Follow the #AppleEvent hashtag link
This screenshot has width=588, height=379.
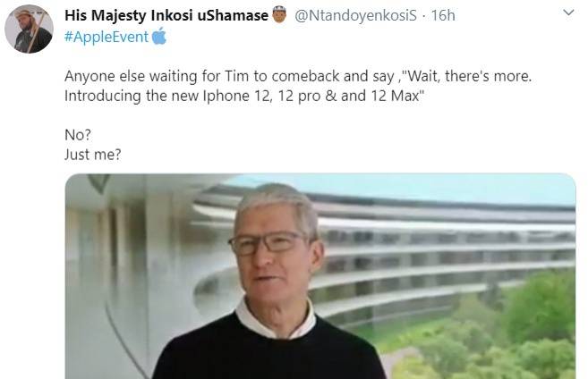107,37
